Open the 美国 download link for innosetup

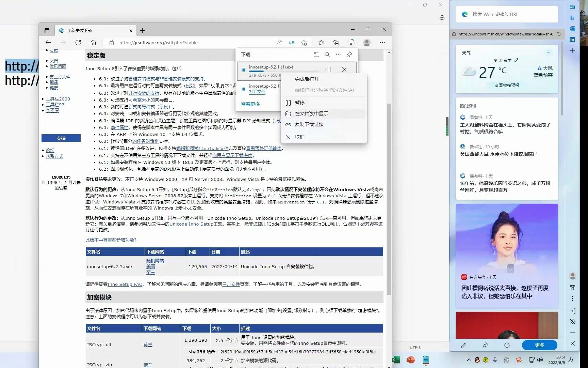[x=151, y=266]
